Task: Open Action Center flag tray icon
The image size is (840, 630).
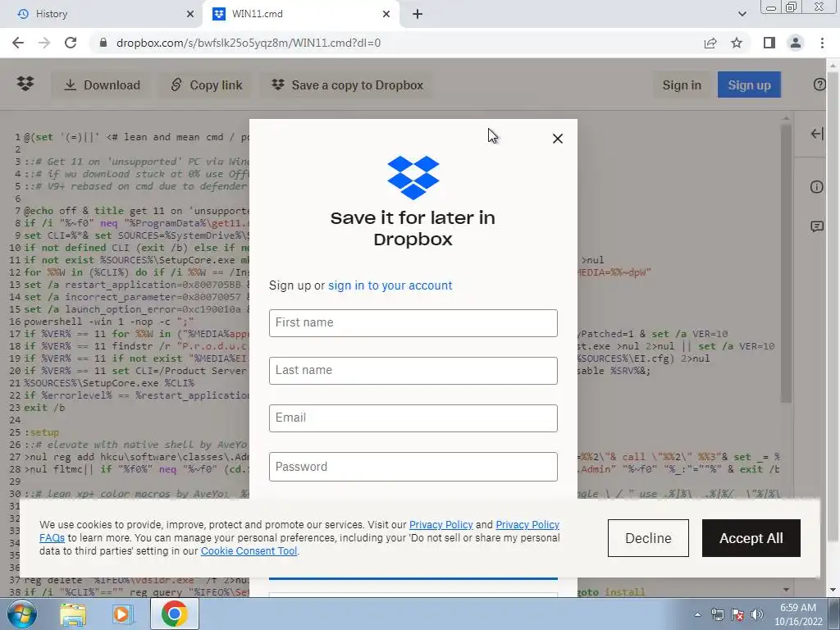Action: tap(737, 614)
